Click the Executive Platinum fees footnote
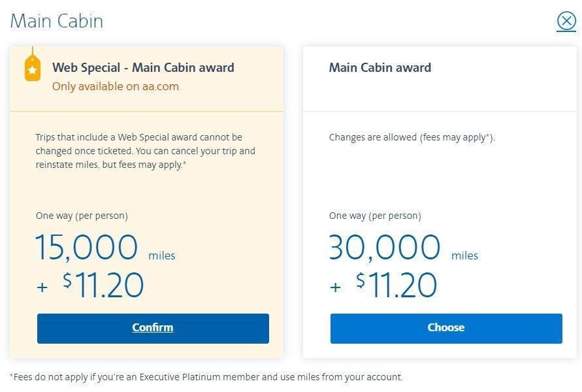The image size is (582, 392). [x=206, y=377]
